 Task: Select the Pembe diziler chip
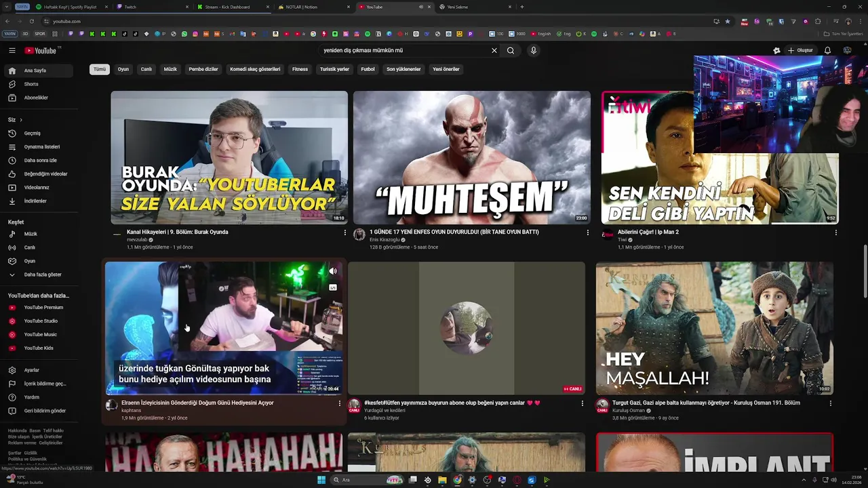click(x=203, y=69)
